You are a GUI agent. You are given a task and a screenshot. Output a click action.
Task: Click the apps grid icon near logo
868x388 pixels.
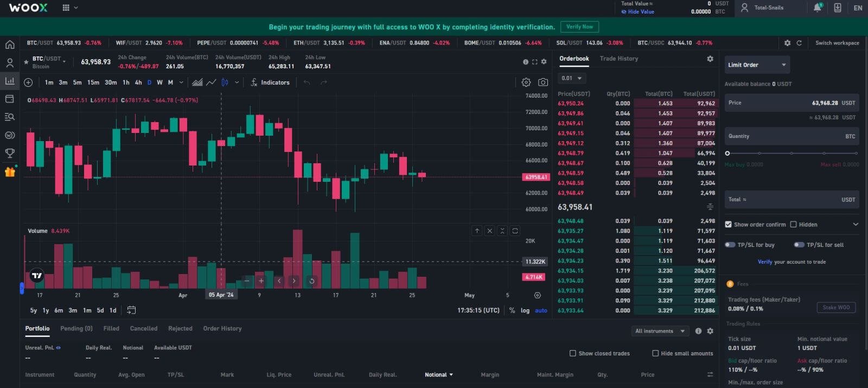tap(66, 8)
